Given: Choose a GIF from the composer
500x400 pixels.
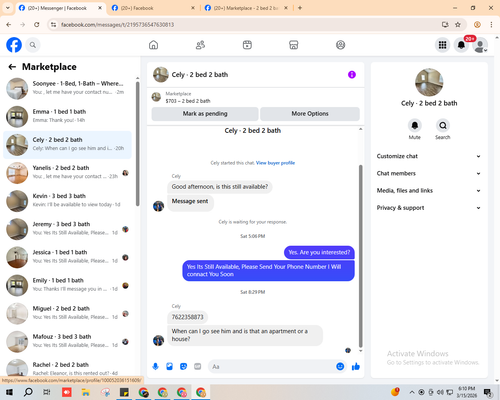Looking at the screenshot, I should (x=198, y=367).
